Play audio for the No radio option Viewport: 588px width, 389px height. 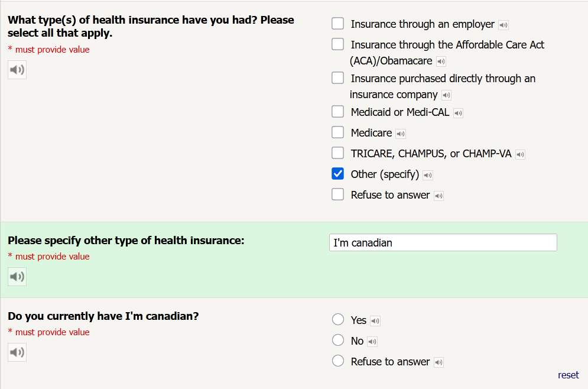click(x=372, y=341)
